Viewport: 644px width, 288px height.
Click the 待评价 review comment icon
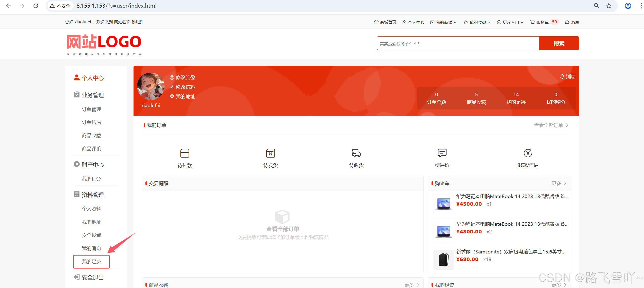(x=442, y=153)
